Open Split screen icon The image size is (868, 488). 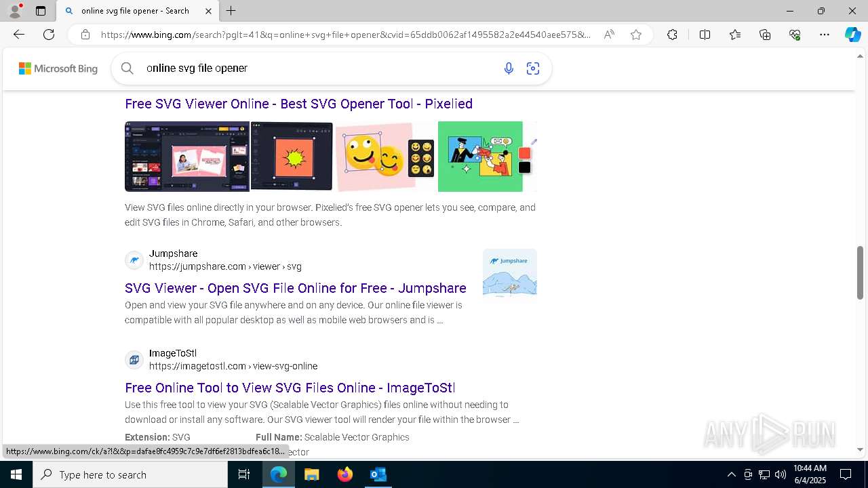click(705, 35)
